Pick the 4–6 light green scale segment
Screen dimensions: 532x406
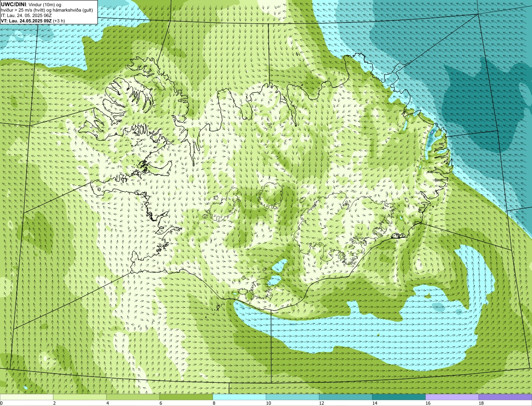coord(133,397)
